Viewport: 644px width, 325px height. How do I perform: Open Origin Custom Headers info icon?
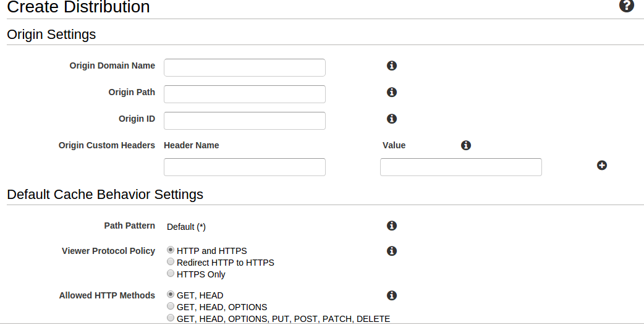(x=466, y=145)
